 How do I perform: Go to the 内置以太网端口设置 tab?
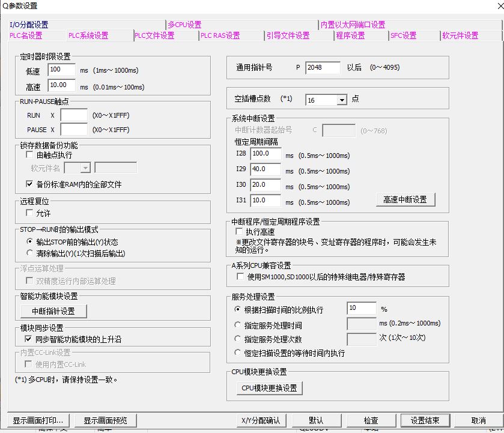pos(353,25)
